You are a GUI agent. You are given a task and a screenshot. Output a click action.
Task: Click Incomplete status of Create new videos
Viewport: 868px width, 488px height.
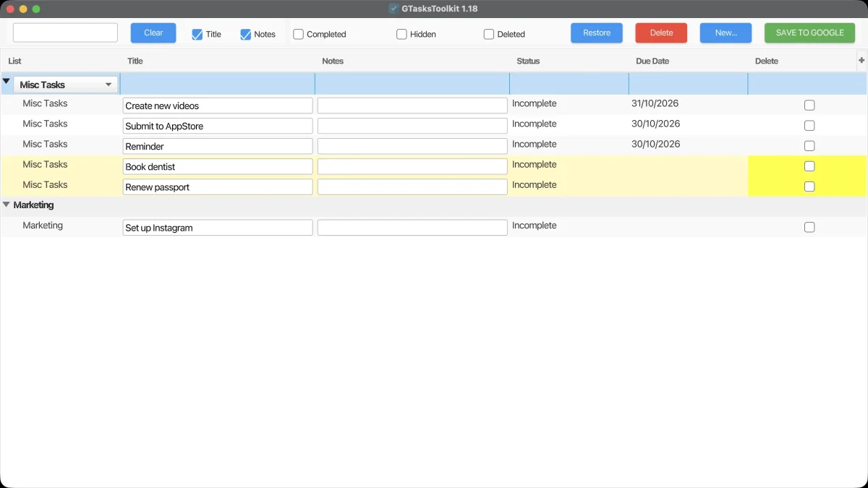point(535,103)
